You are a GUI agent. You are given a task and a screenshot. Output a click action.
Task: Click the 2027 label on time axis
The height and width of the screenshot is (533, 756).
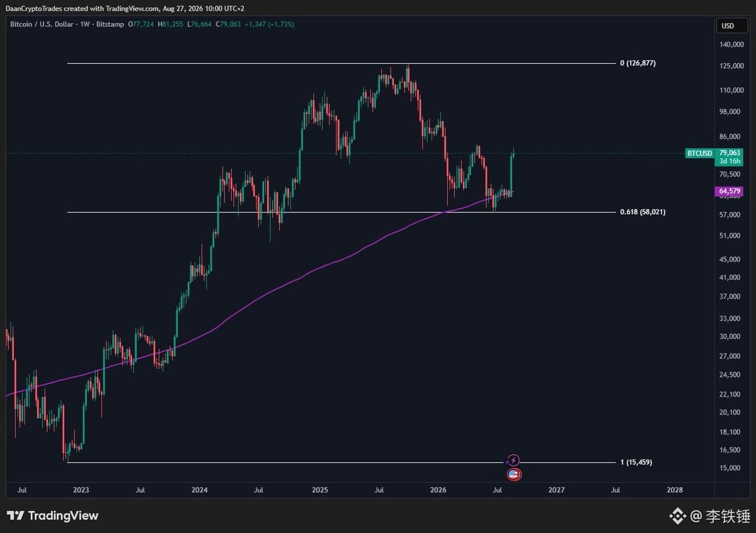556,490
